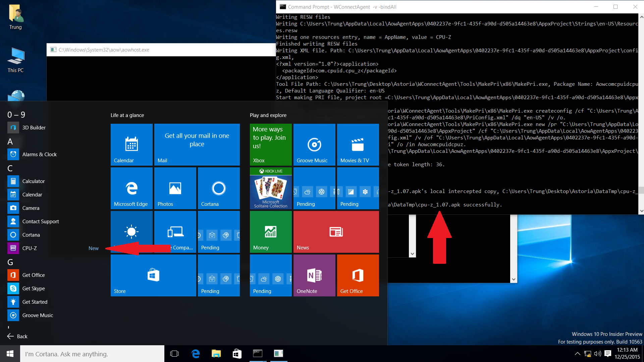The width and height of the screenshot is (644, 362).
Task: Open This PC desktop icon
Action: click(x=15, y=60)
